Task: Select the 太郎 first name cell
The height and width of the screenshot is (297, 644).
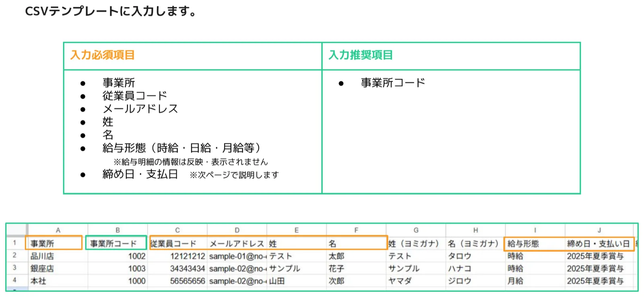Action: click(x=356, y=256)
